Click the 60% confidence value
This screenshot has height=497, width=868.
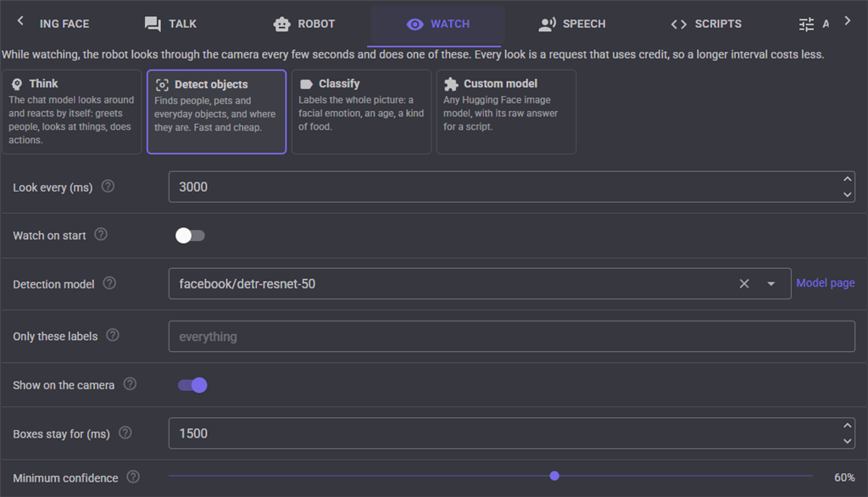pyautogui.click(x=844, y=477)
